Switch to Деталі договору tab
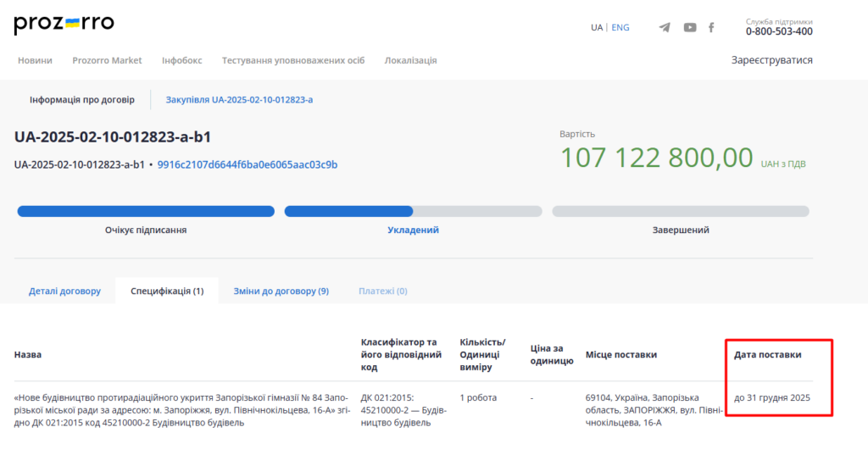The image size is (868, 455). click(64, 291)
